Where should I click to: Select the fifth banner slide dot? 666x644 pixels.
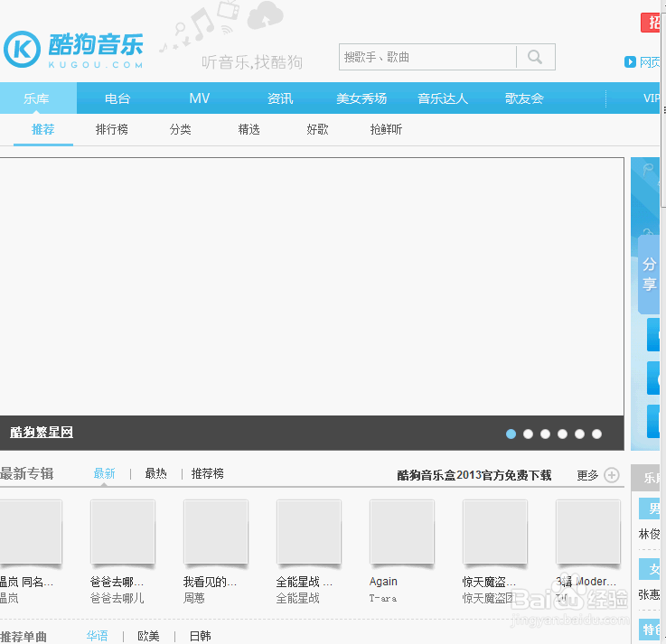[x=579, y=434]
